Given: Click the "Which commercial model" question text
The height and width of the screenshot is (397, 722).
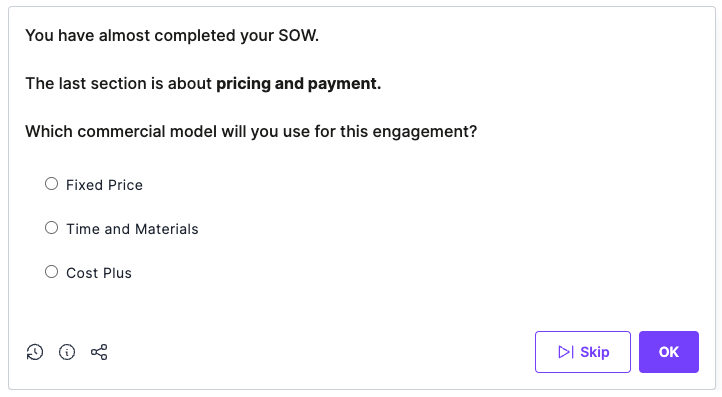Looking at the screenshot, I should pyautogui.click(x=251, y=132).
